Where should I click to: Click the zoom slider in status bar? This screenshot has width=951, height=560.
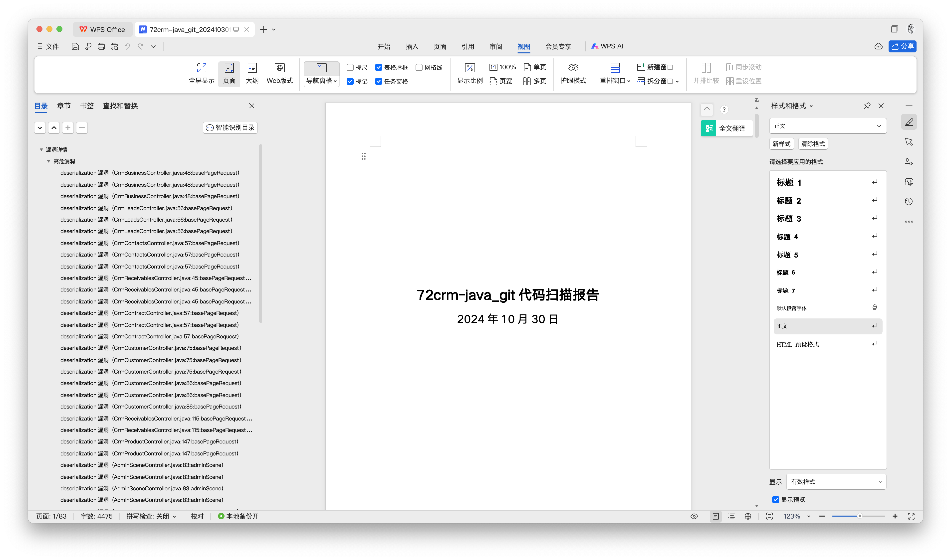[859, 516]
